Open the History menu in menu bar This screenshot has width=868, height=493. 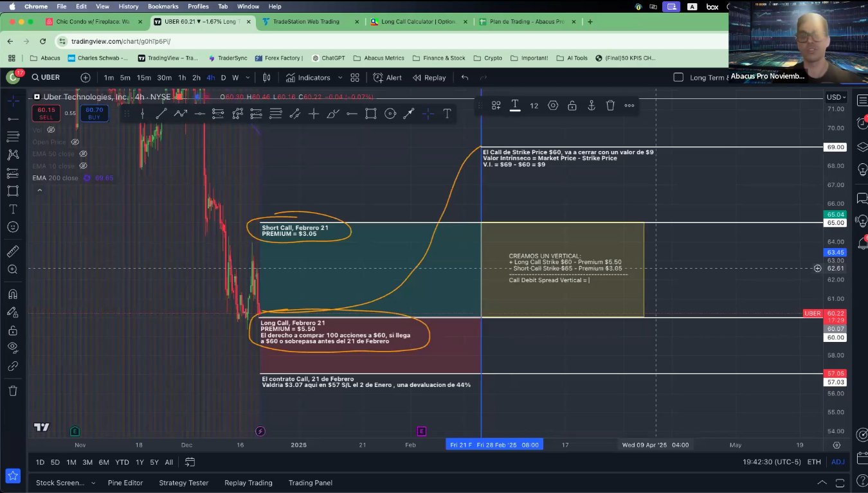[x=129, y=6]
